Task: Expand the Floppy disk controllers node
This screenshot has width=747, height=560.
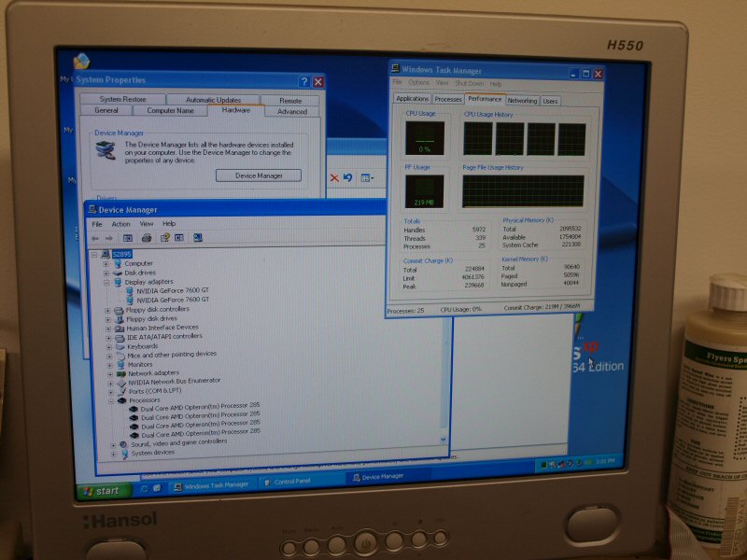Action: pos(107,311)
